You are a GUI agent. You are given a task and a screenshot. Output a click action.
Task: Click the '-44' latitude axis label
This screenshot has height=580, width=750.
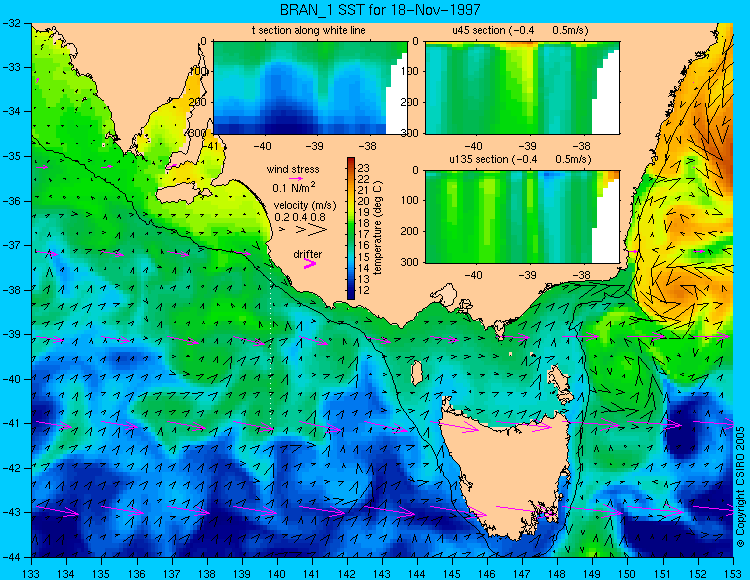13,557
